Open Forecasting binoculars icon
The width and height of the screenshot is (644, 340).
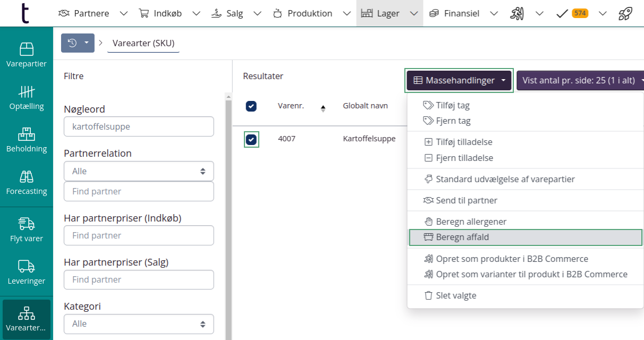(x=27, y=183)
